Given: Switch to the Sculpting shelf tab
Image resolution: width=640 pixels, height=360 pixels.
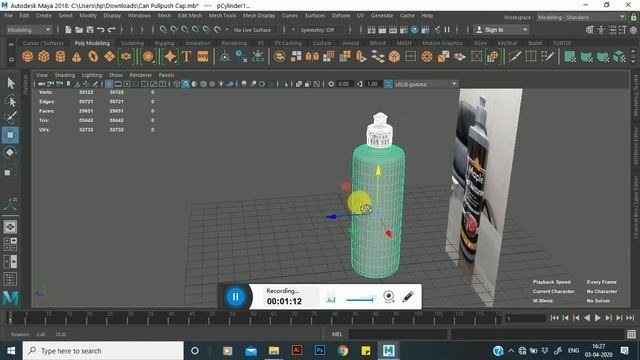Looking at the screenshot, I should [132, 43].
